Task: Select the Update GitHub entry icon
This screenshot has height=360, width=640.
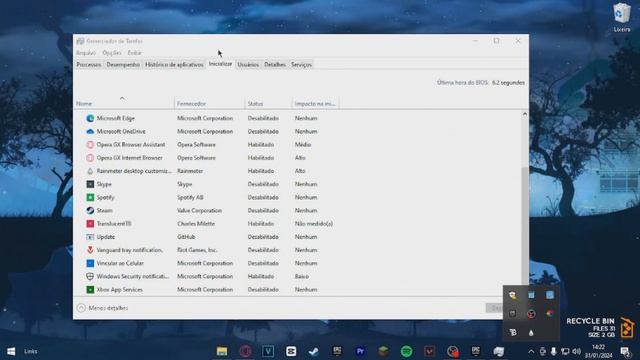Action: [x=90, y=237]
